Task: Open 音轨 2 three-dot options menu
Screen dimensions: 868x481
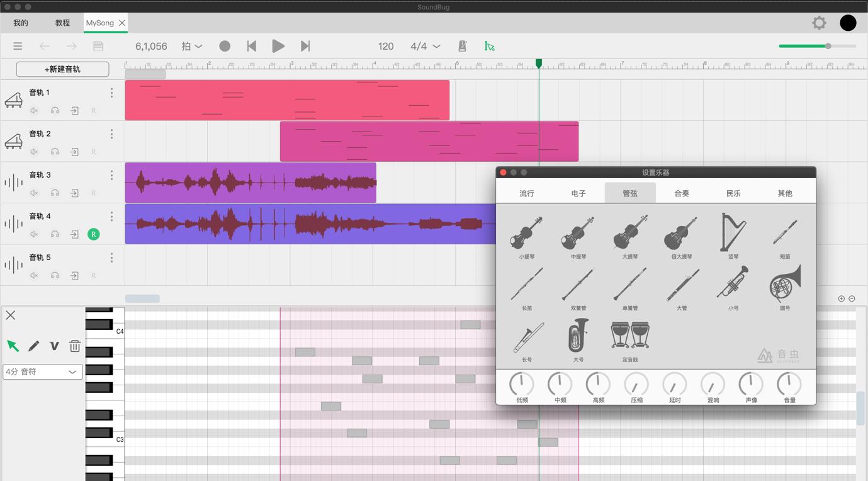Action: 111,134
